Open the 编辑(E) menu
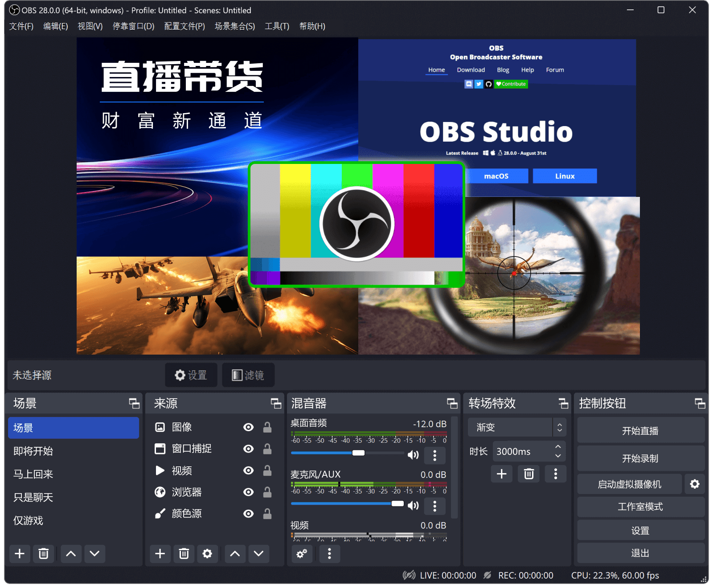The image size is (713, 588). [56, 26]
